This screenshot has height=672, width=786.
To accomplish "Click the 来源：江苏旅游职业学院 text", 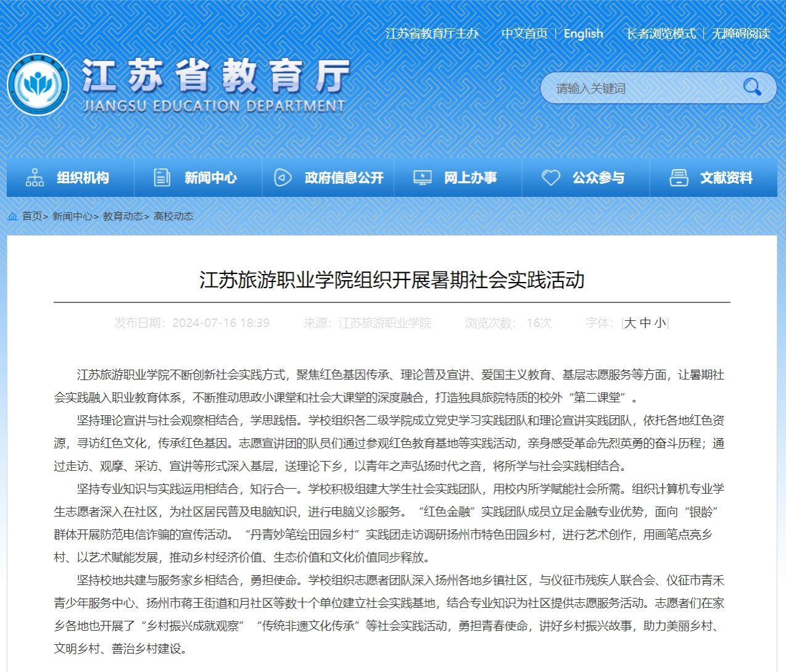I will [x=367, y=323].
